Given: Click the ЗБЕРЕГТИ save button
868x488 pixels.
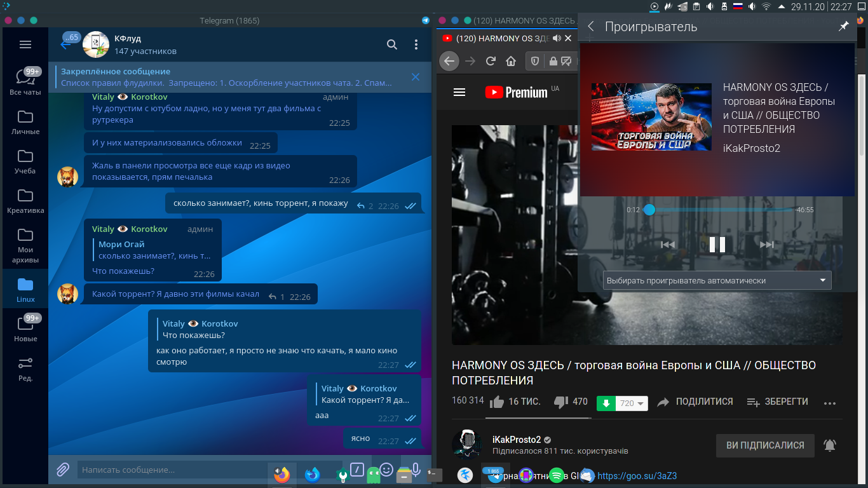Looking at the screenshot, I should pyautogui.click(x=777, y=402).
